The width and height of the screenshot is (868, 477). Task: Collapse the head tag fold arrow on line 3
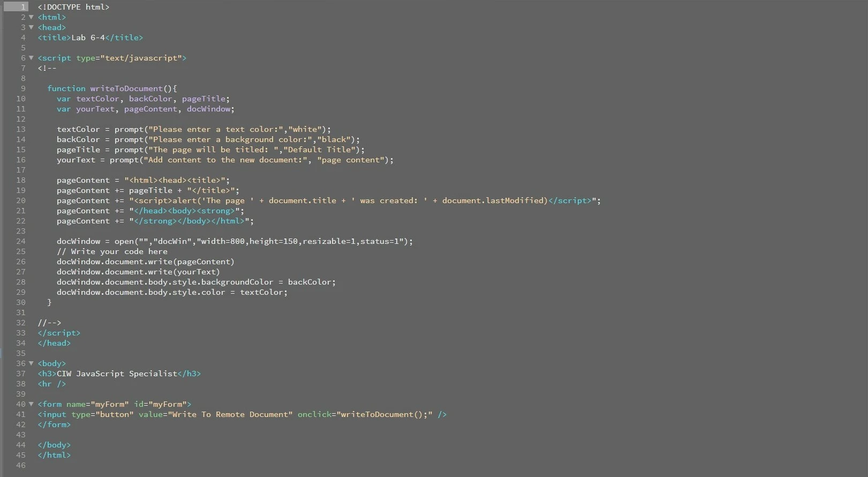[x=31, y=27]
